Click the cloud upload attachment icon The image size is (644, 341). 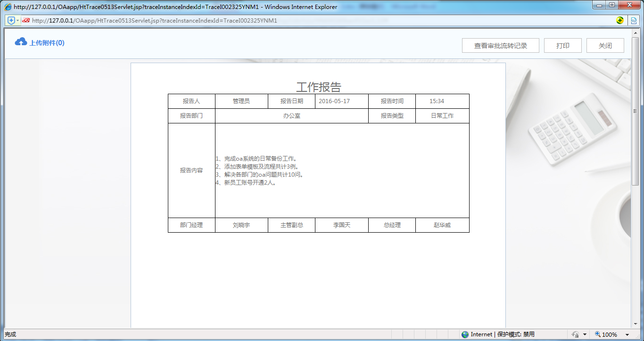coord(21,42)
